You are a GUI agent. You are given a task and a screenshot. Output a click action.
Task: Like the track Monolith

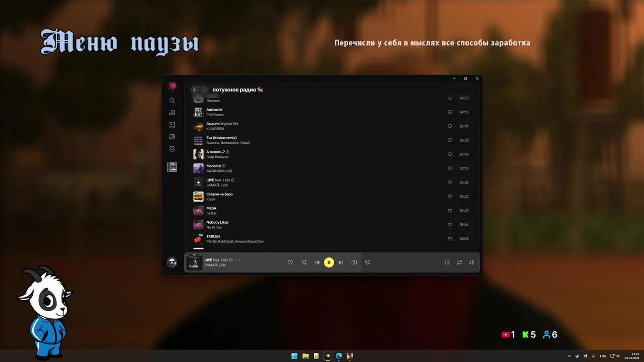click(450, 168)
